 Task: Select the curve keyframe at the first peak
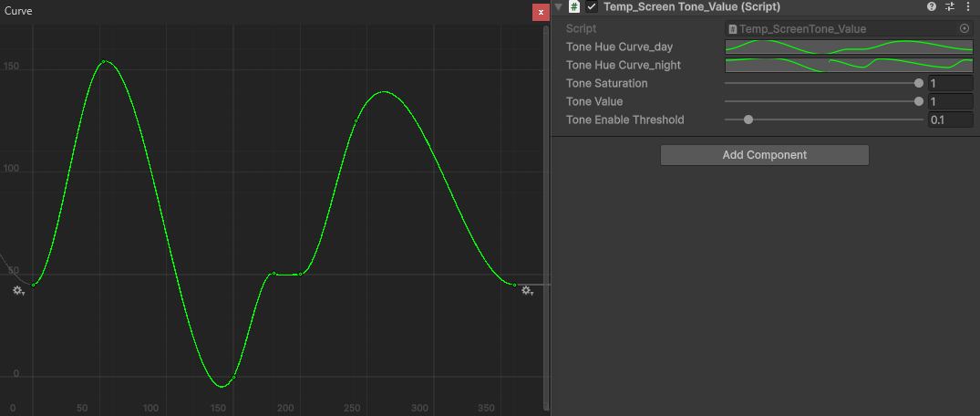pos(104,61)
